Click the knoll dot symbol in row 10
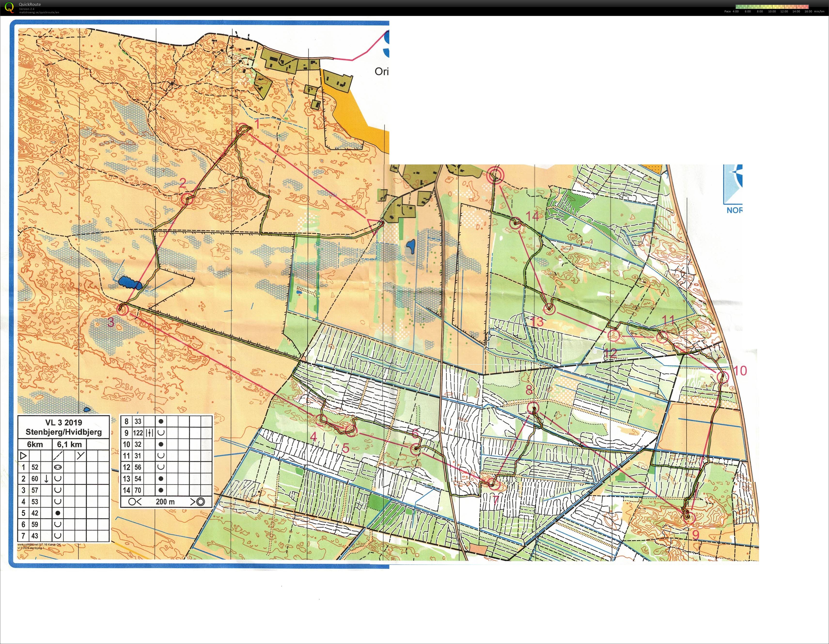Viewport: 829px width, 644px height. point(161,444)
